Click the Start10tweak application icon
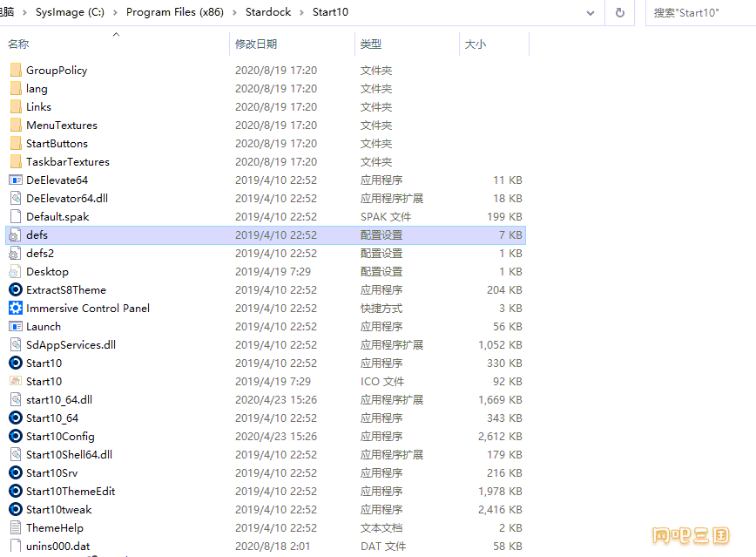The width and height of the screenshot is (756, 557). click(16, 509)
